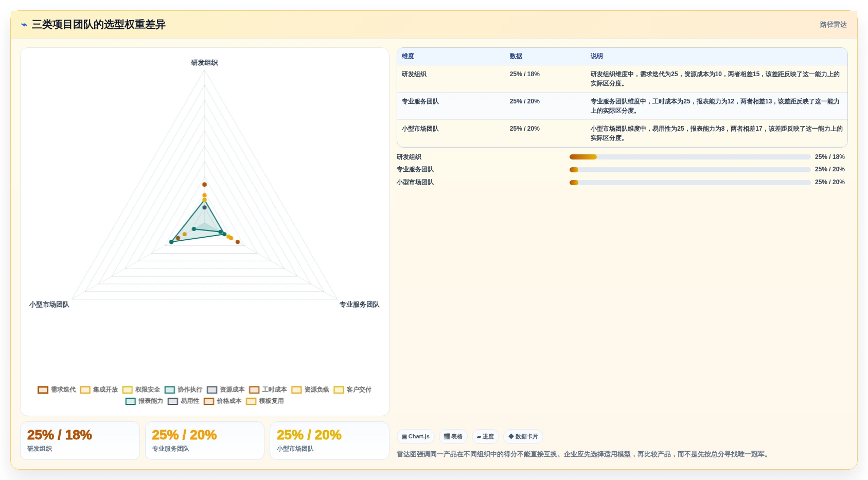Click the 研发组织 label left of progress bar
The width and height of the screenshot is (868, 480).
point(409,157)
